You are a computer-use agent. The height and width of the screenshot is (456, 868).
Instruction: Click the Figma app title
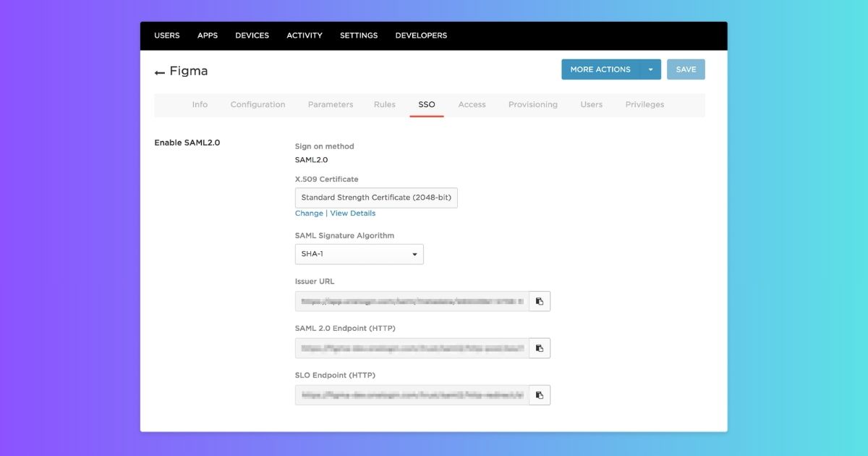[189, 71]
